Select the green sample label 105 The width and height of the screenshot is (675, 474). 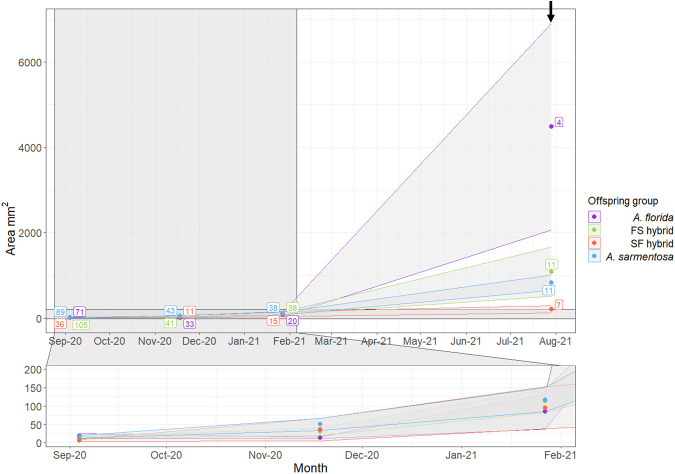(x=80, y=325)
